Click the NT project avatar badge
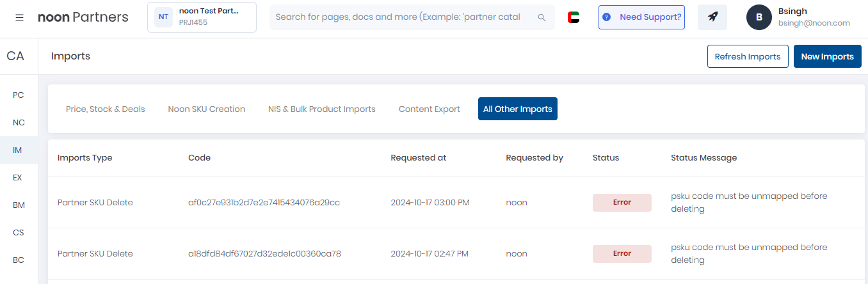This screenshot has width=868, height=284. (x=164, y=17)
